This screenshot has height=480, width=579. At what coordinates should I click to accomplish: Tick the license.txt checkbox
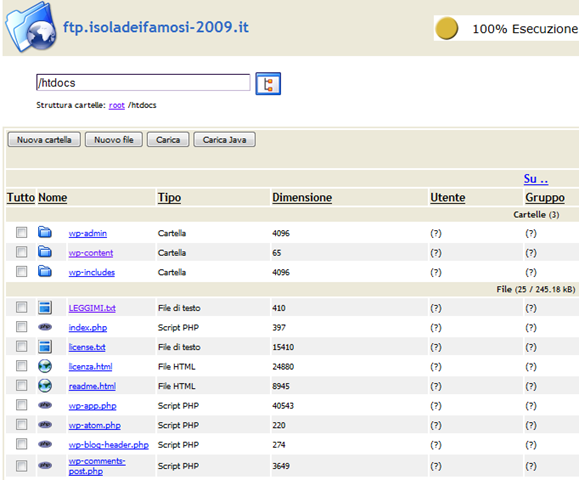tap(21, 346)
